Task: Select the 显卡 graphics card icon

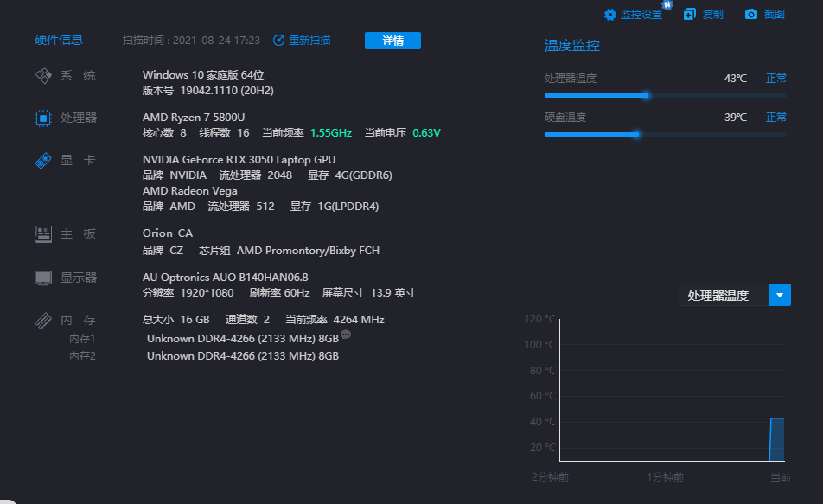Action: (43, 161)
